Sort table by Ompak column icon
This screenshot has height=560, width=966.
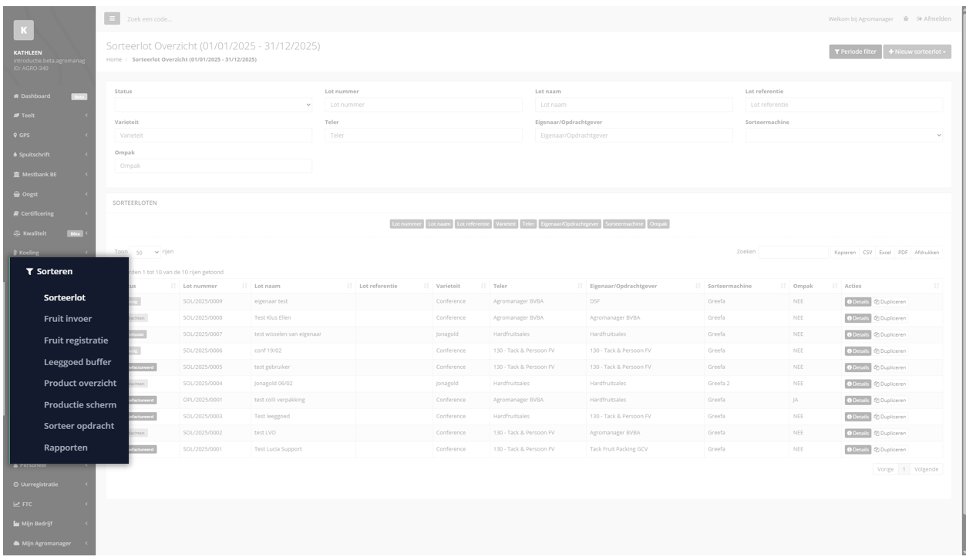(833, 287)
